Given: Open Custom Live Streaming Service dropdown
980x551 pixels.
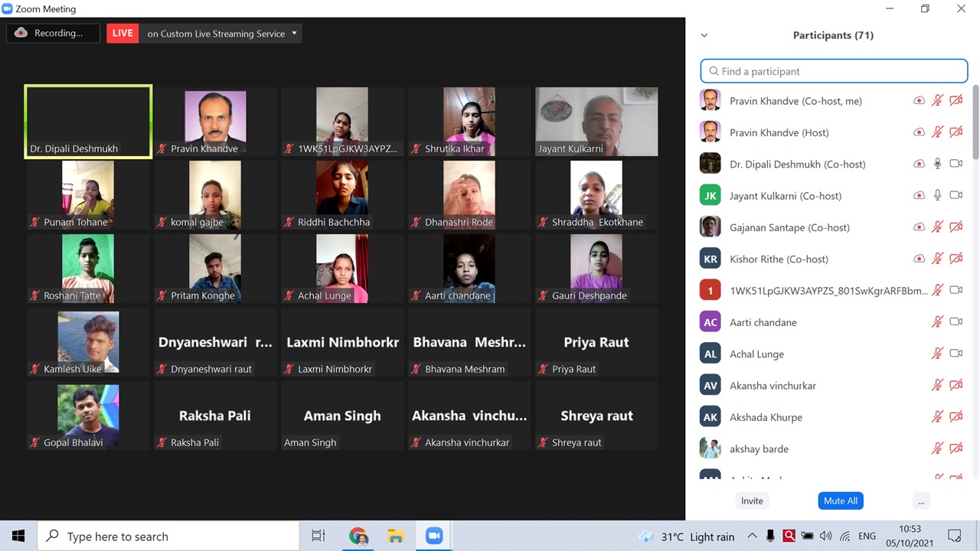Looking at the screenshot, I should [294, 34].
